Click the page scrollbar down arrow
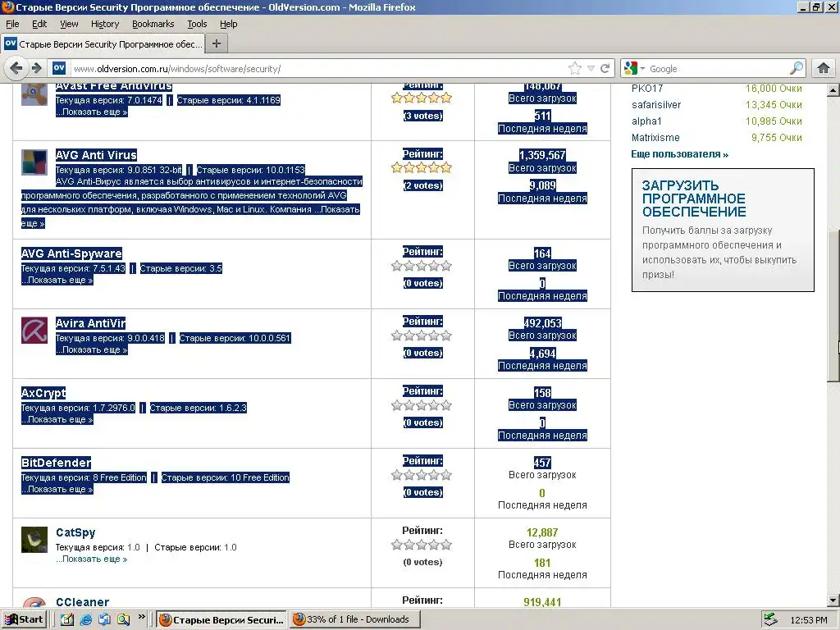Image resolution: width=840 pixels, height=630 pixels. tap(833, 600)
